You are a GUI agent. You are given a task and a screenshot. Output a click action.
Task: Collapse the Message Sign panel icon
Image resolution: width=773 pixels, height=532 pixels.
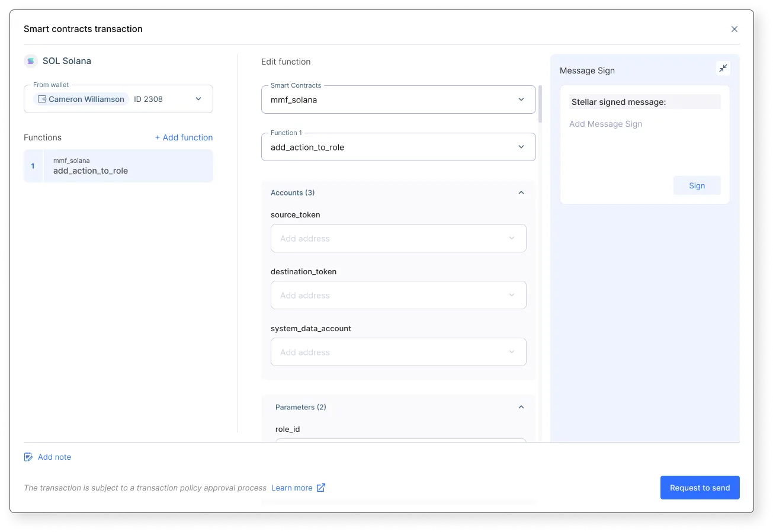click(723, 69)
